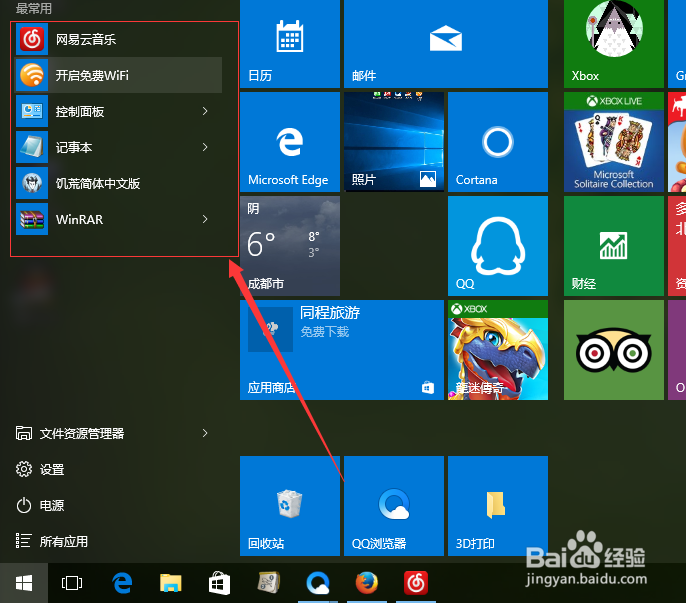686x603 pixels.
Task: Expand 文件资源管理器 jump list arrow
Action: point(205,433)
